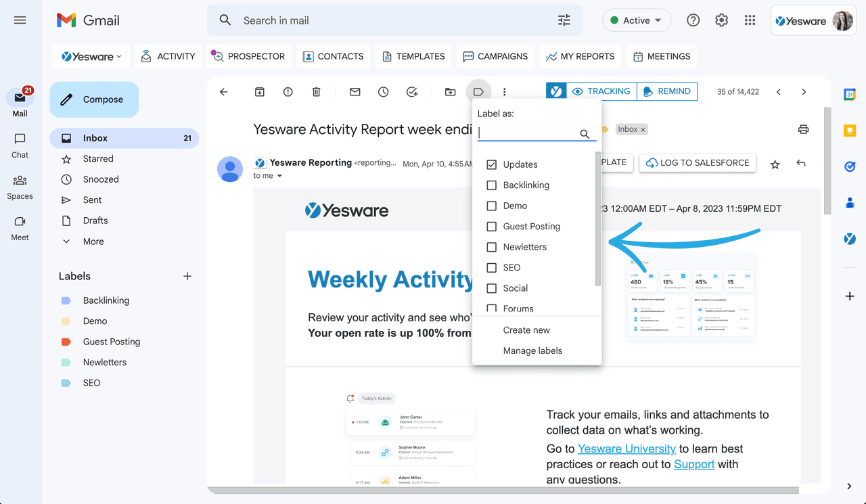Screen dimensions: 866x504
Task: Show side panel chevron at bottom right
Action: coord(849,486)
